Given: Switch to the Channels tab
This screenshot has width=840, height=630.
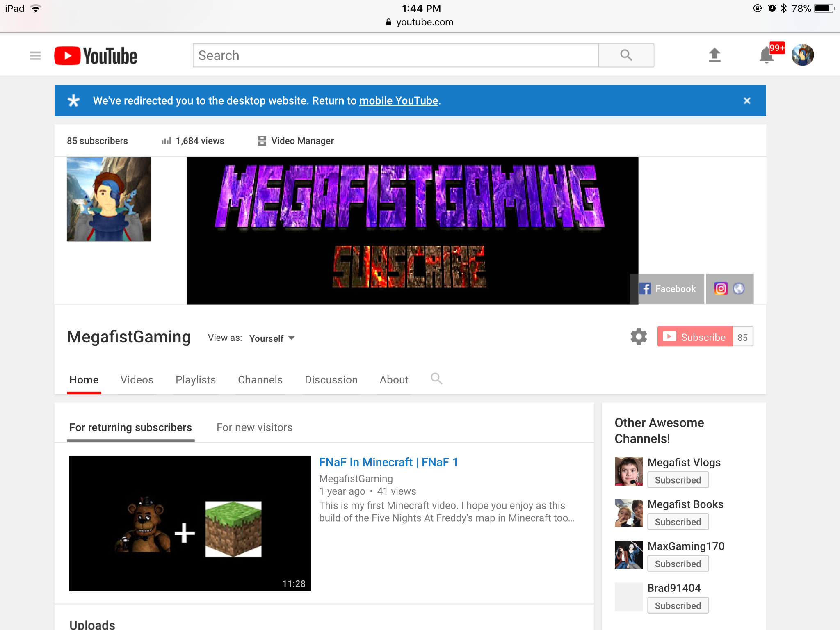Looking at the screenshot, I should point(260,380).
